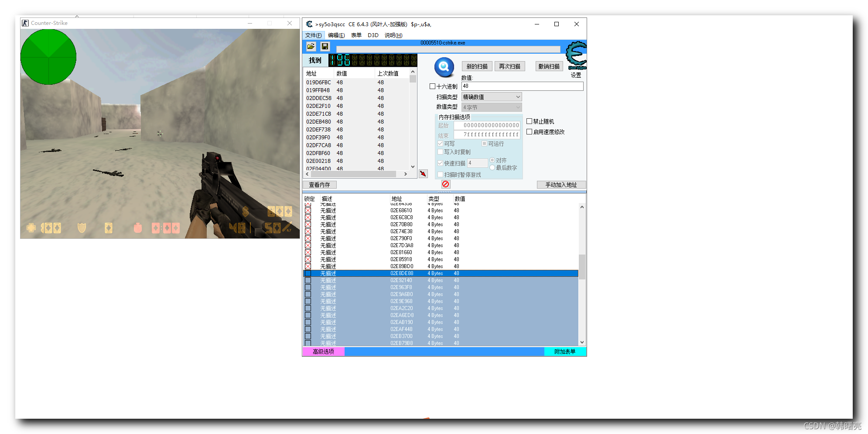Lock the address 02E963F8
The image size is (868, 434).
308,287
